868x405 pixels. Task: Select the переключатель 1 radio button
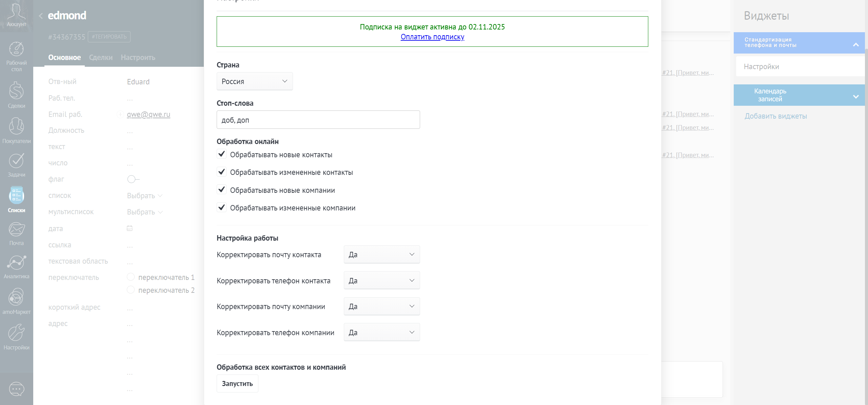point(131,277)
